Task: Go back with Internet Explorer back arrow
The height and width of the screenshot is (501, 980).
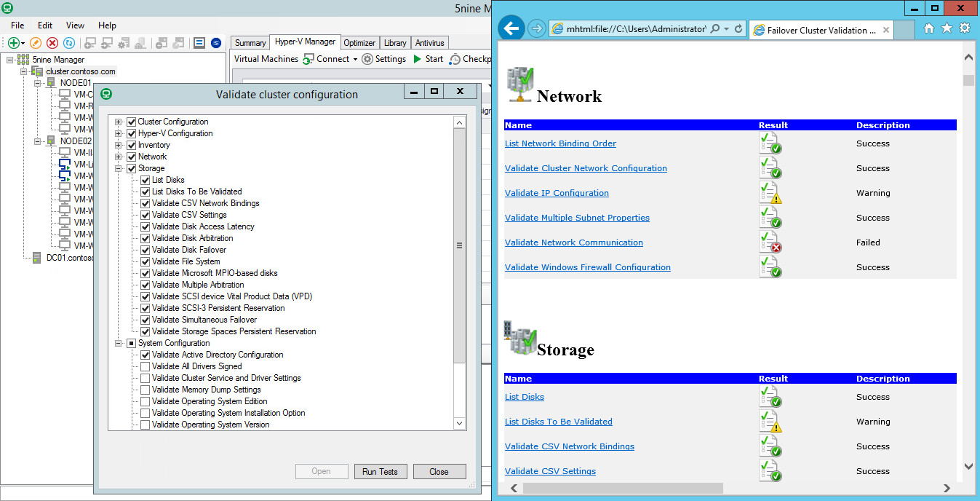Action: coord(513,28)
